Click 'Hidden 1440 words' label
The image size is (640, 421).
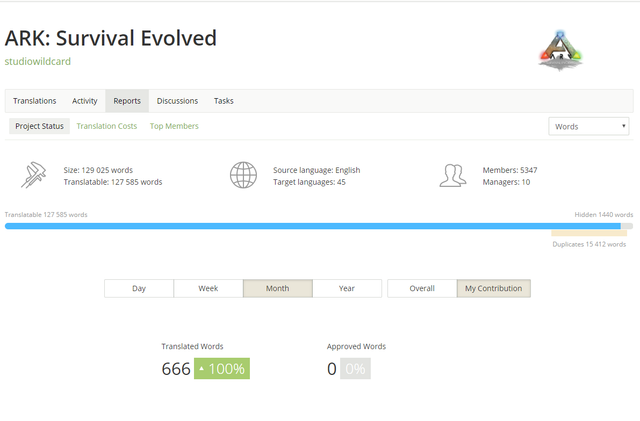click(x=604, y=215)
